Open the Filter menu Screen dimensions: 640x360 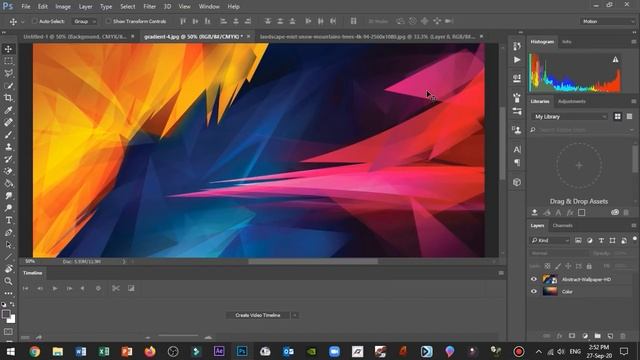tap(149, 7)
